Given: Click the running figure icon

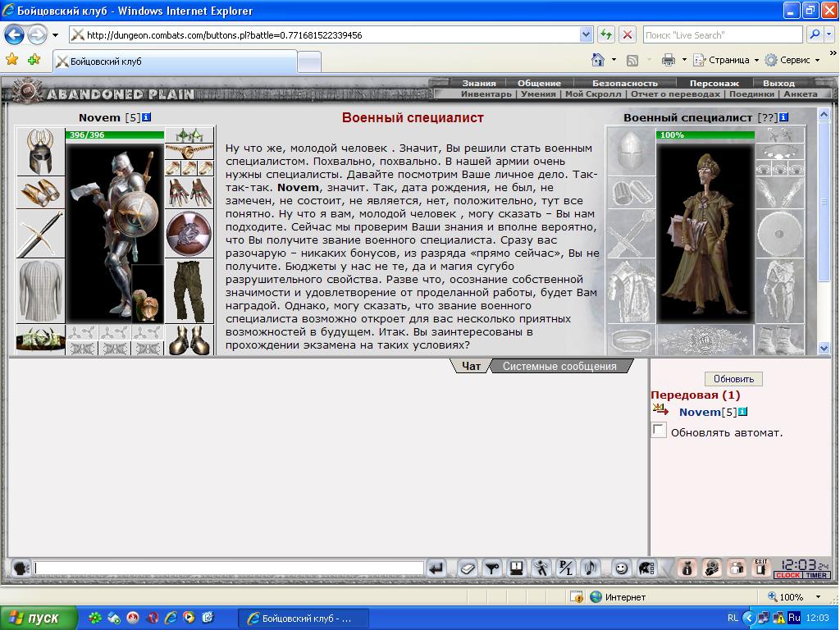Looking at the screenshot, I should [x=541, y=568].
